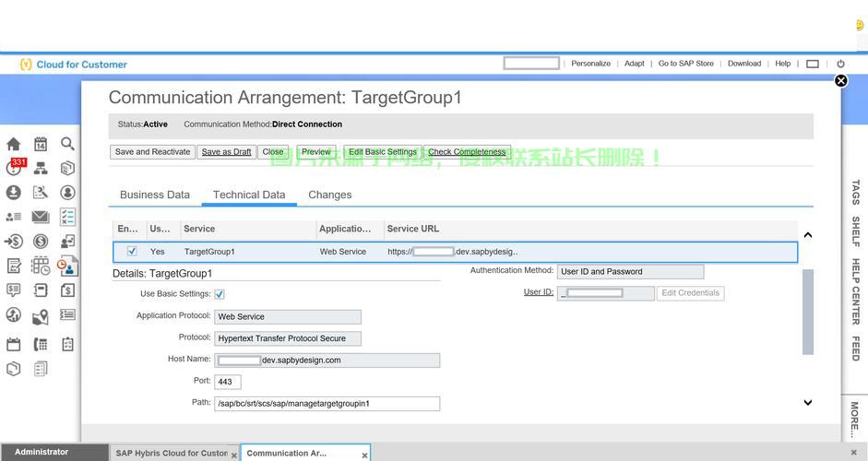This screenshot has height=461, width=868.
Task: Switch to the Business Data tab
Action: tap(155, 195)
